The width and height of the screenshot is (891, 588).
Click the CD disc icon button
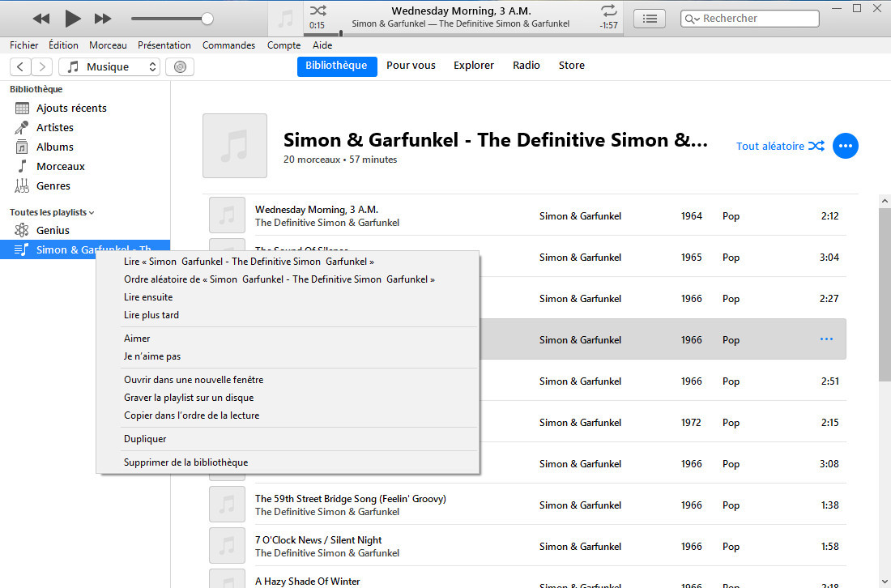[180, 67]
